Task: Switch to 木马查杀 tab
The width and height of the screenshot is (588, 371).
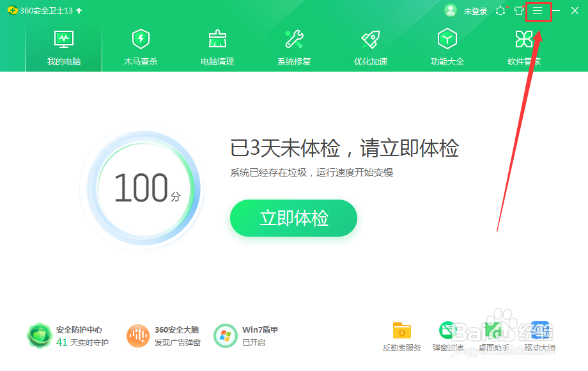Action: [141, 47]
